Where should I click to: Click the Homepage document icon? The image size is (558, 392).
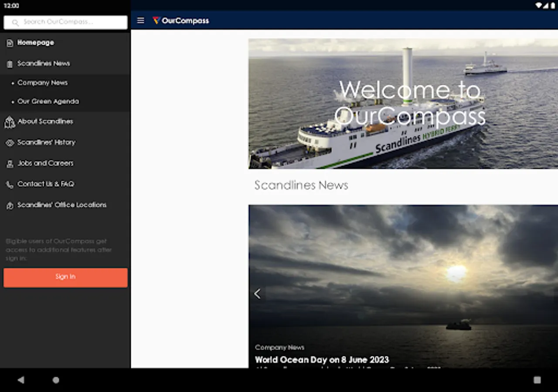10,43
